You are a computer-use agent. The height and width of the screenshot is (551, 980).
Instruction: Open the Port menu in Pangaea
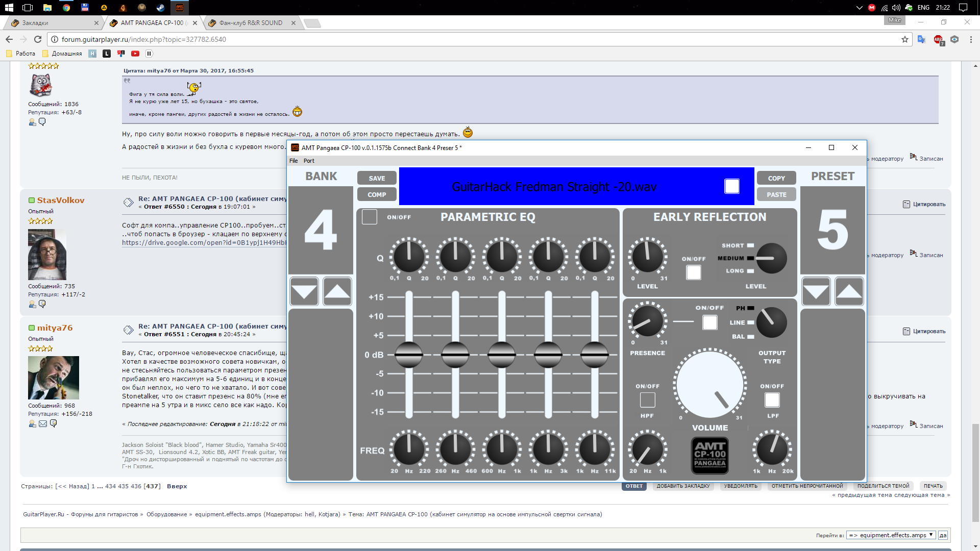(x=309, y=161)
